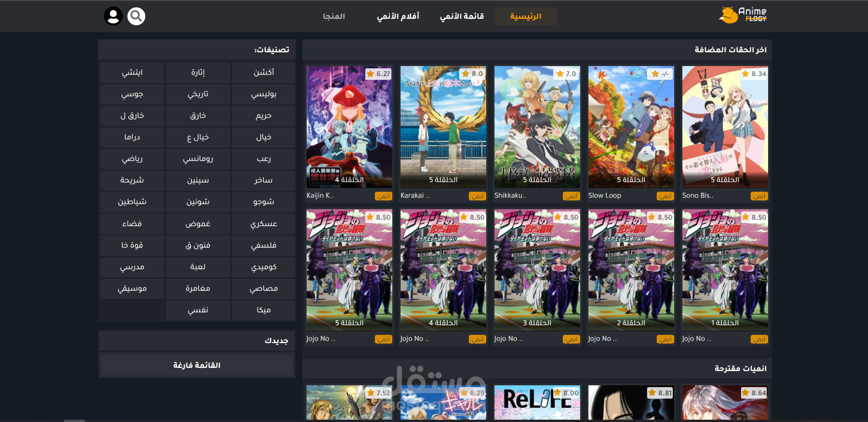868x422 pixels.
Task: Click the 8.34 star rating badge
Action: coord(754,74)
